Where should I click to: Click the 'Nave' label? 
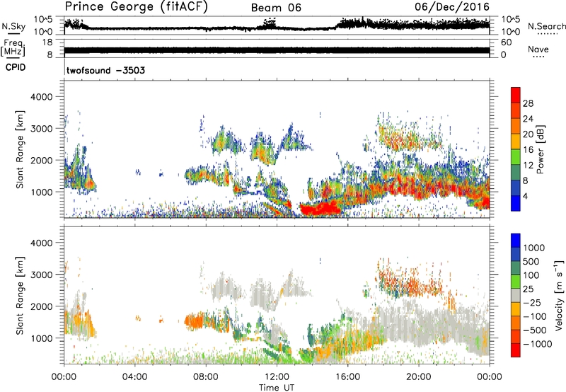click(538, 49)
